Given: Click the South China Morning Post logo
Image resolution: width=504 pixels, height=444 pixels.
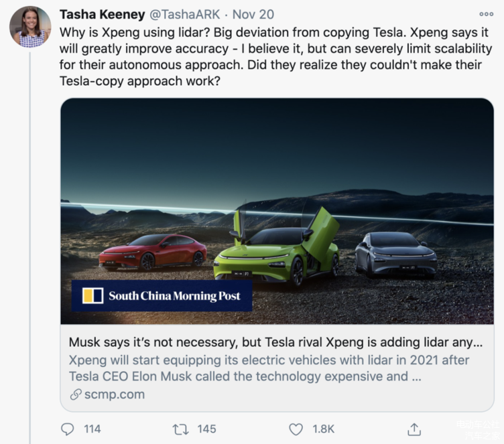Looking at the screenshot, I should coord(162,295).
